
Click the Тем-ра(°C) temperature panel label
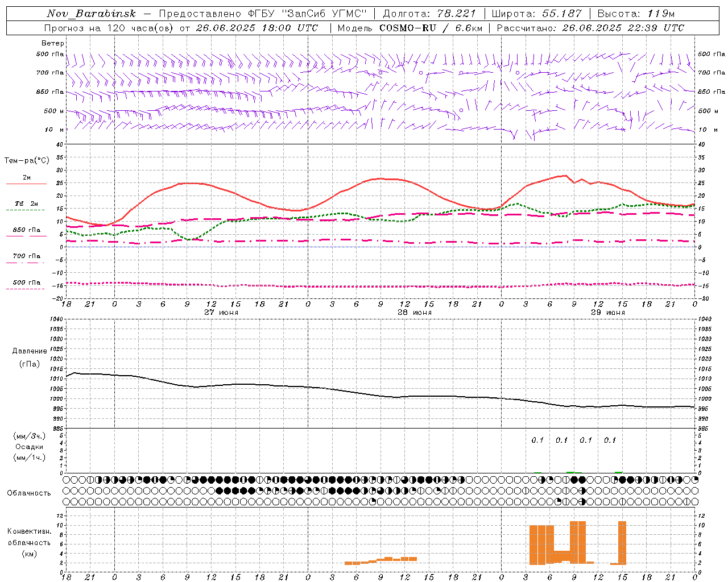coord(27,161)
